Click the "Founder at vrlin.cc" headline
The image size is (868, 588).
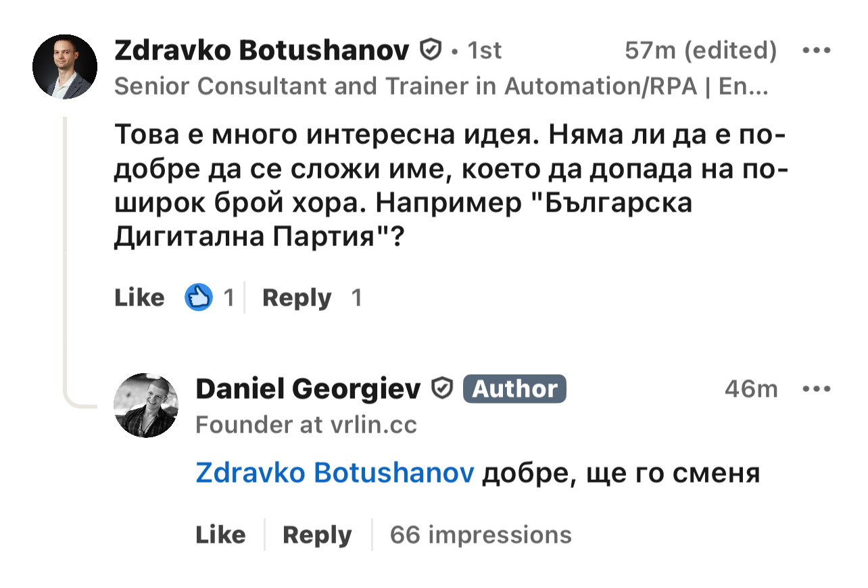tap(306, 424)
